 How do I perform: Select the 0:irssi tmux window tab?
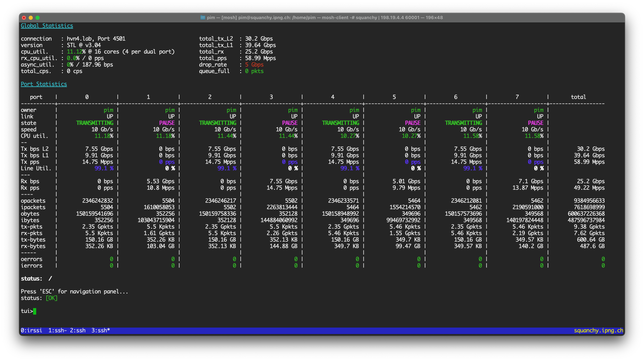coord(32,330)
